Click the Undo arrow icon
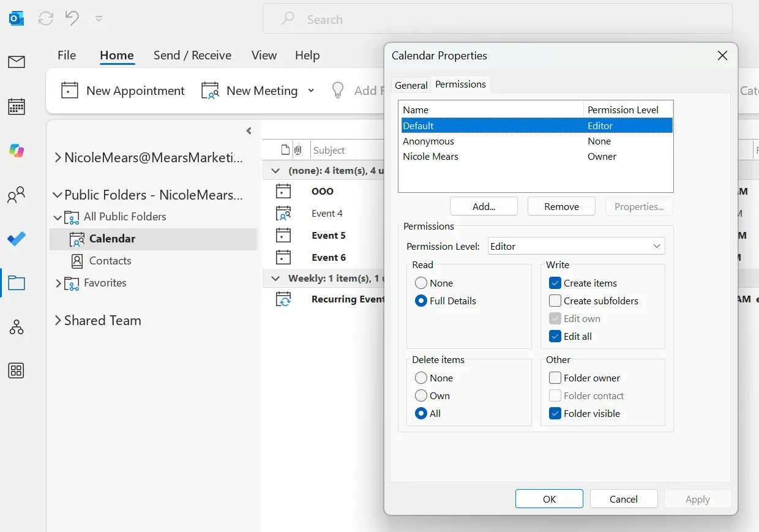This screenshot has height=532, width=759. tap(72, 18)
